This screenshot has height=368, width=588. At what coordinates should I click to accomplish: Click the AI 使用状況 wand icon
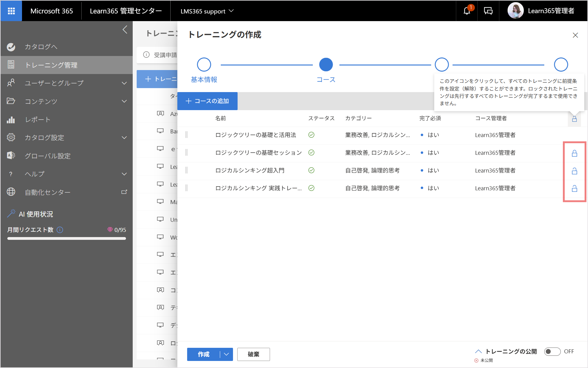click(x=11, y=214)
